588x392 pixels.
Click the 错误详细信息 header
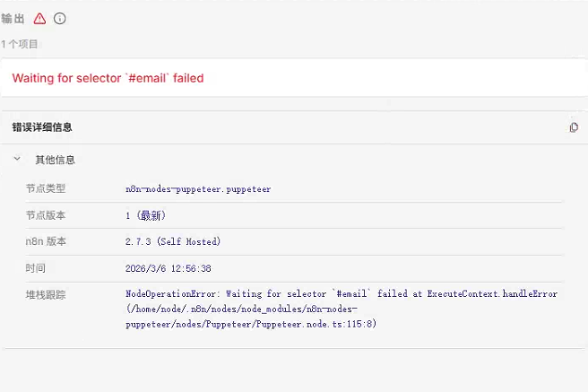point(42,127)
